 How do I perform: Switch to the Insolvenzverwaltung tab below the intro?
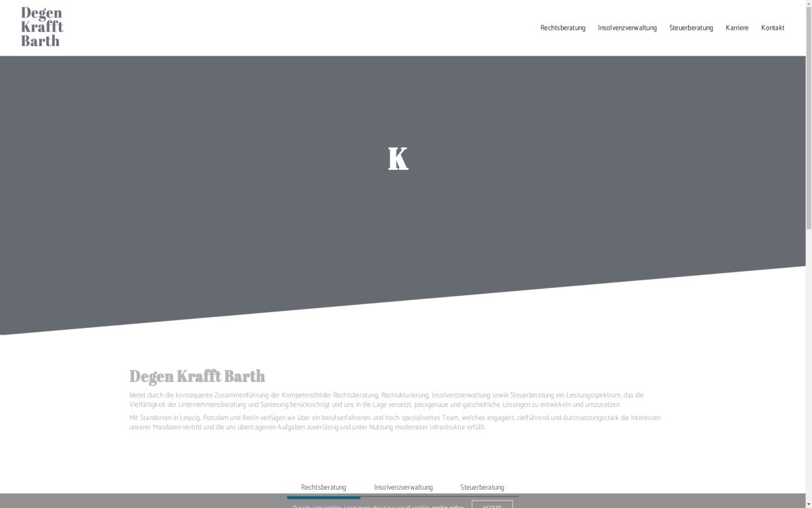point(403,487)
